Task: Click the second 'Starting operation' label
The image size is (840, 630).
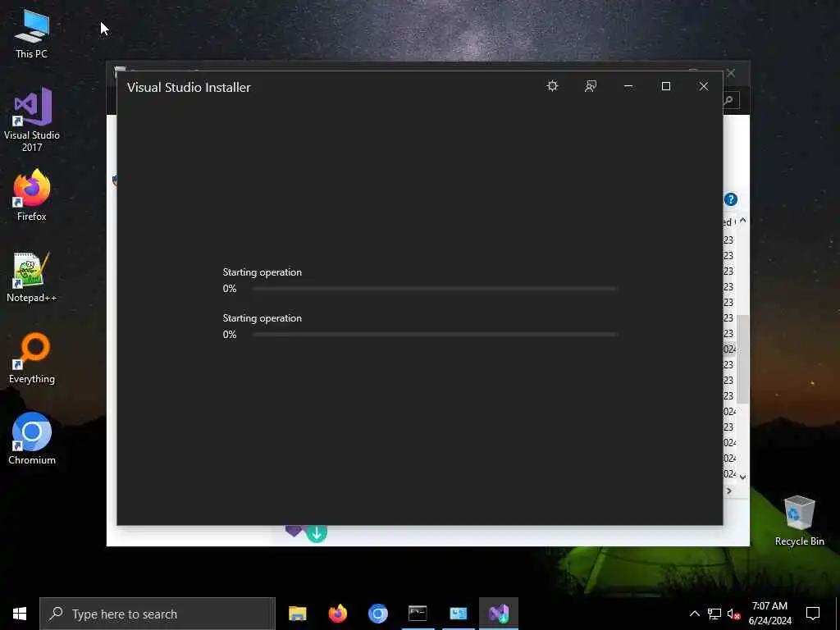Action: tap(262, 318)
